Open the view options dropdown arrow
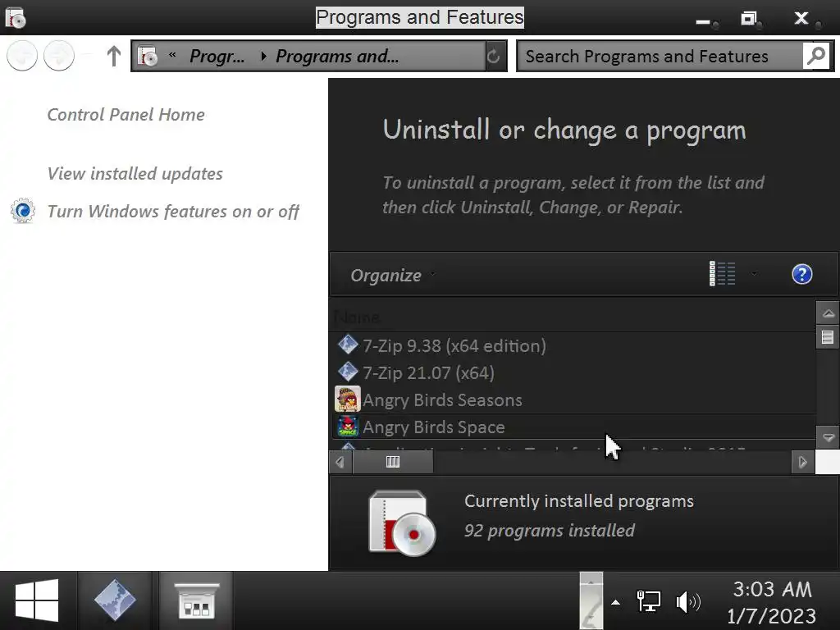The width and height of the screenshot is (840, 630). pyautogui.click(x=754, y=274)
